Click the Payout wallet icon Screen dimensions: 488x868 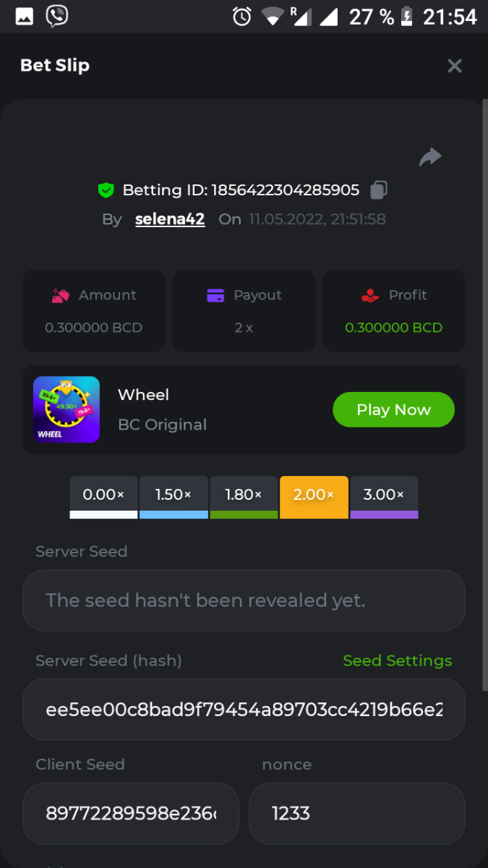(215, 295)
